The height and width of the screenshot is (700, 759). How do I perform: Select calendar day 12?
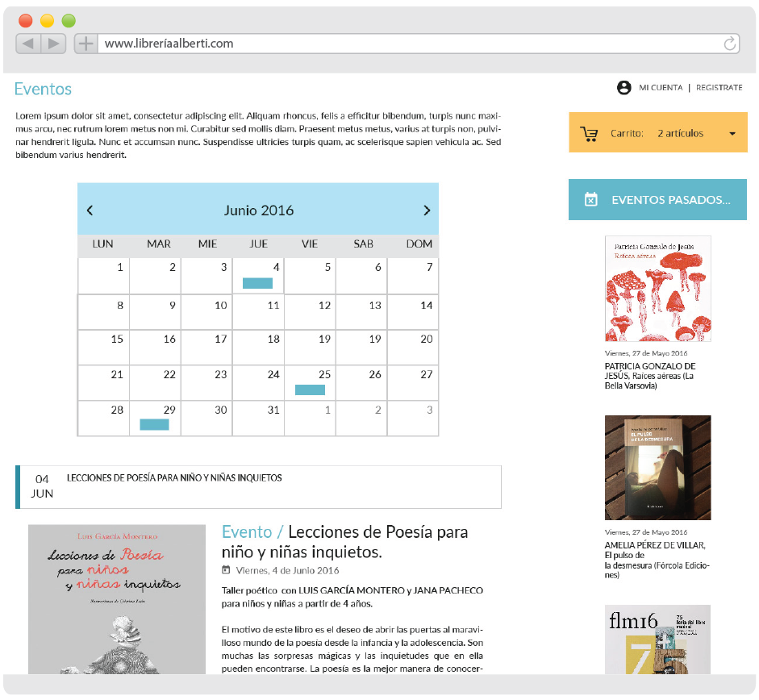click(x=311, y=312)
